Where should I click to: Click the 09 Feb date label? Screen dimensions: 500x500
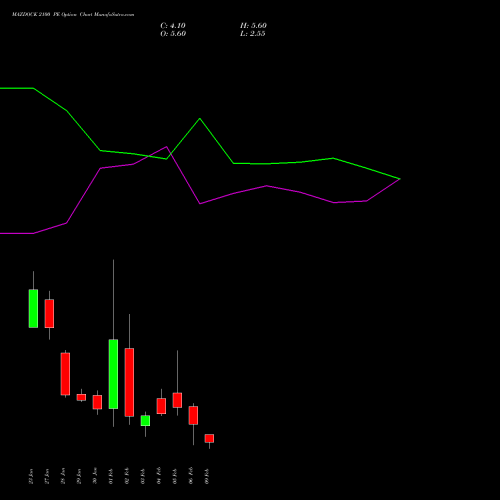click(x=207, y=476)
